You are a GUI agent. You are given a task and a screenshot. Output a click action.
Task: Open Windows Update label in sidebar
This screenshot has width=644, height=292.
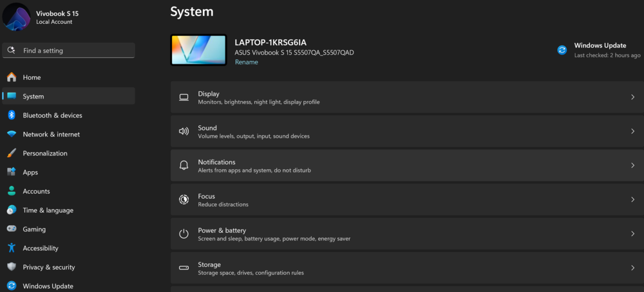click(48, 286)
